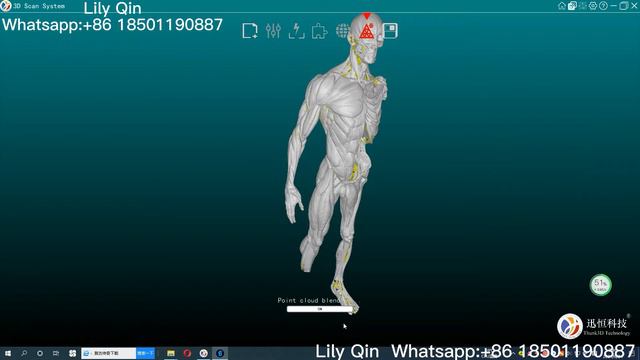Click the green 51% circular indicator

click(600, 284)
